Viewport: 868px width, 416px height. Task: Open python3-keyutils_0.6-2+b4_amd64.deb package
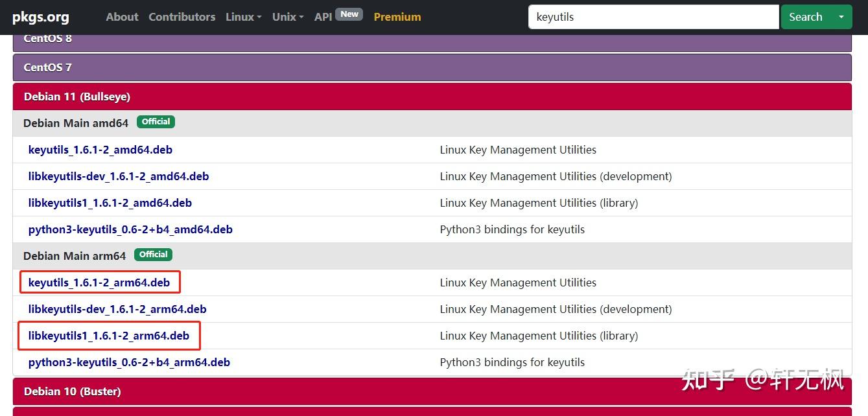130,229
